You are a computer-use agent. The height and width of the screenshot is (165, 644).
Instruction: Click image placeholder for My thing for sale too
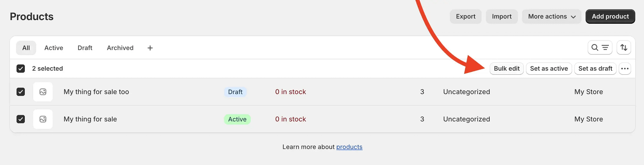[43, 92]
